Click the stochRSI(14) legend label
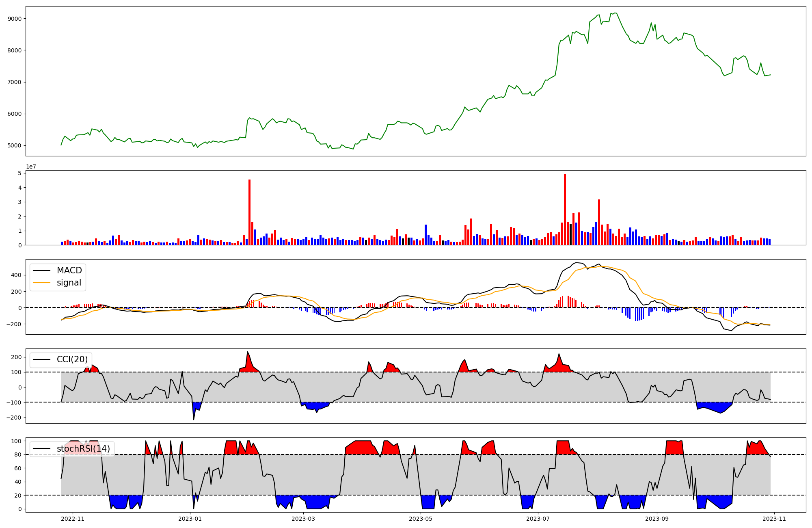The image size is (812, 528). click(83, 449)
